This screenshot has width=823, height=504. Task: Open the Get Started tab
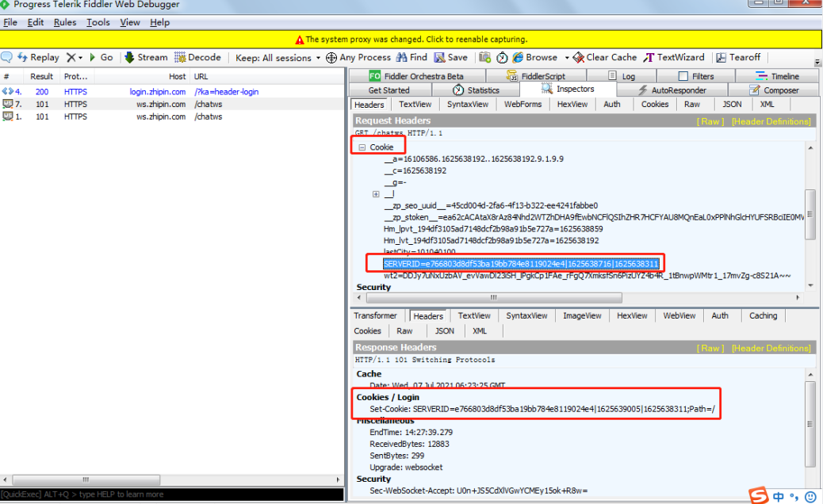(x=389, y=90)
